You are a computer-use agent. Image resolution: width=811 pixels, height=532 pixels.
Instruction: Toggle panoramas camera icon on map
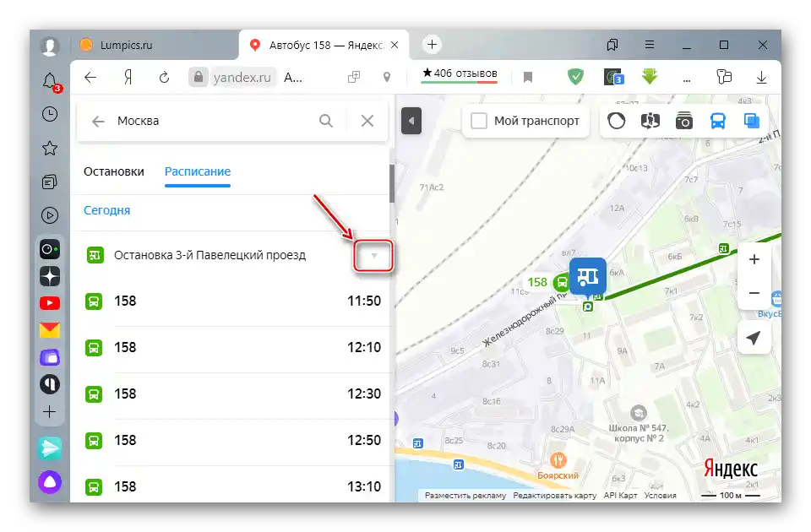pyautogui.click(x=683, y=121)
